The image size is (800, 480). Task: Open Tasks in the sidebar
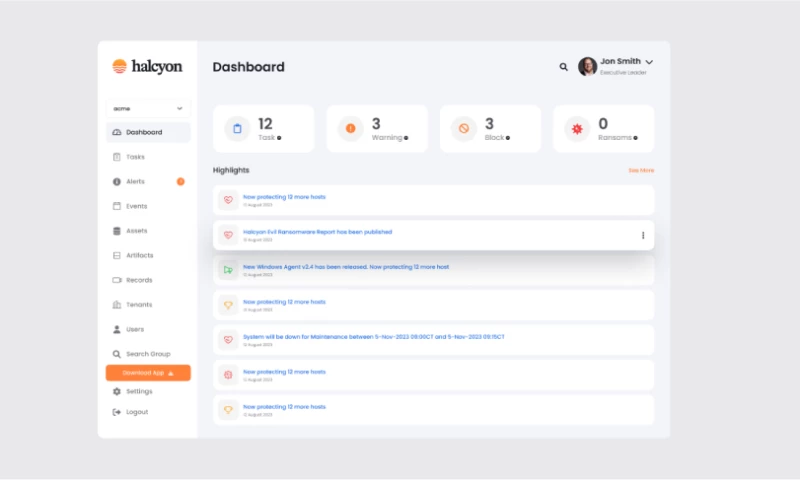[x=135, y=157]
